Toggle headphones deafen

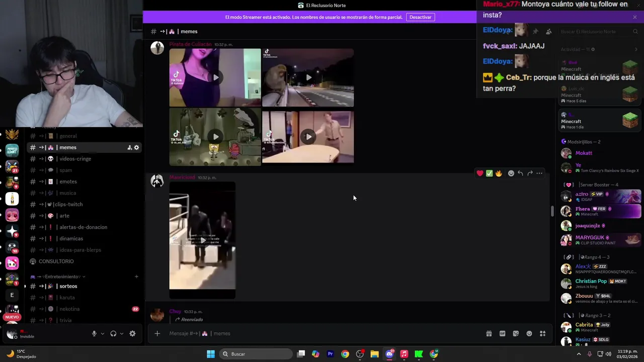tap(113, 333)
